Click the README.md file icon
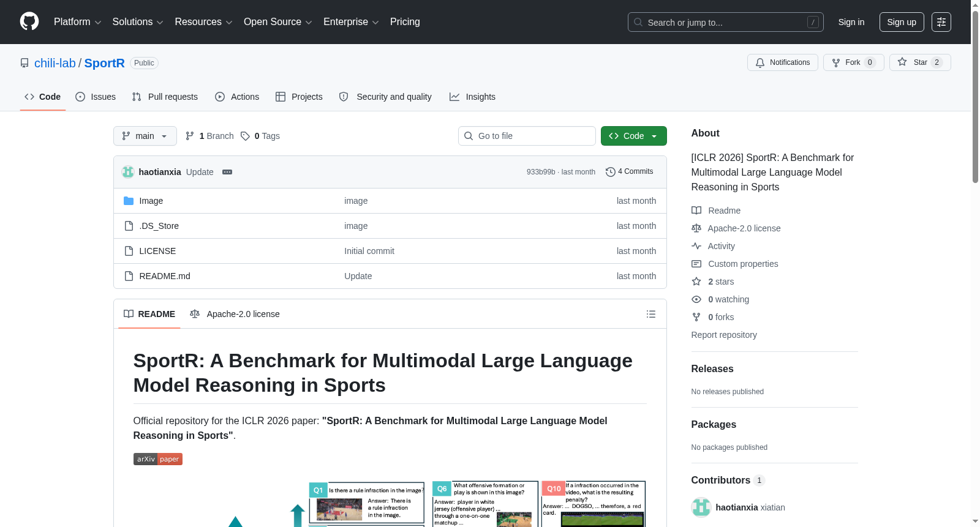Image resolution: width=980 pixels, height=527 pixels. [x=129, y=276]
